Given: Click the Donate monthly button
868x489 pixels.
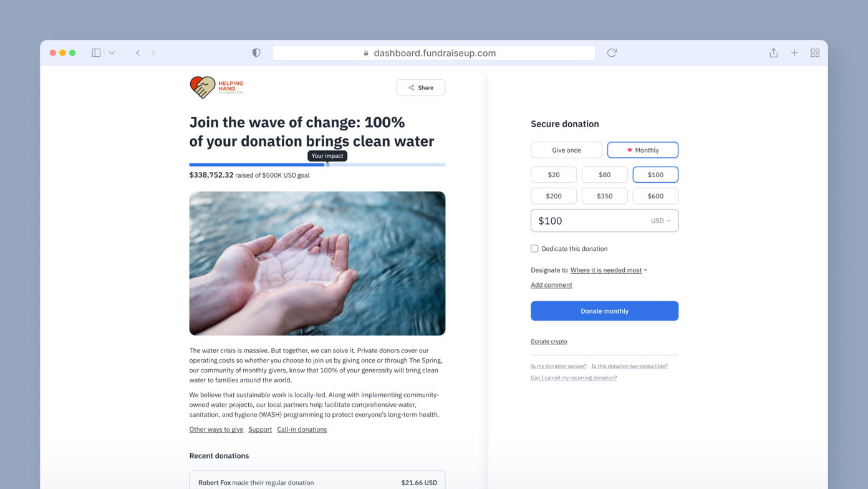Looking at the screenshot, I should tap(604, 311).
